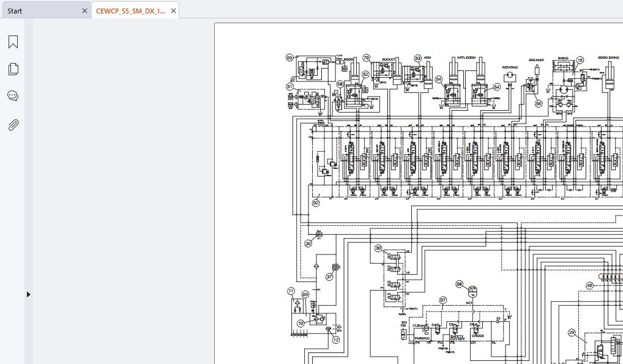
Task: Click callout number 02 on valve block
Action: (x=316, y=202)
